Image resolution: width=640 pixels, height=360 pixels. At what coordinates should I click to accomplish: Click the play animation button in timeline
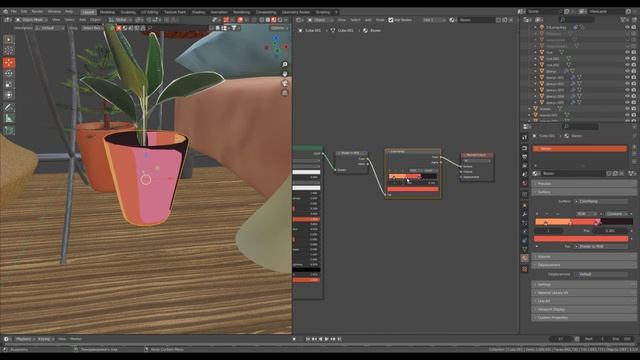coord(327,339)
